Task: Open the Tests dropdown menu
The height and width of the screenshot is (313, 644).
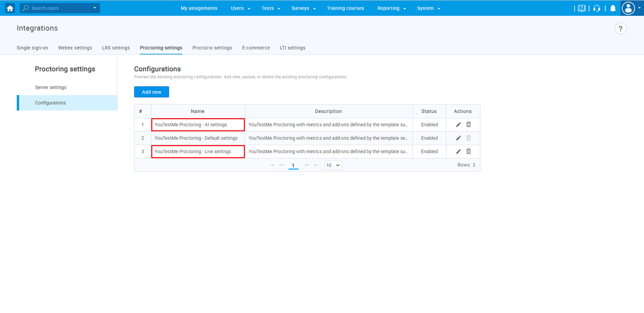Action: [270, 8]
